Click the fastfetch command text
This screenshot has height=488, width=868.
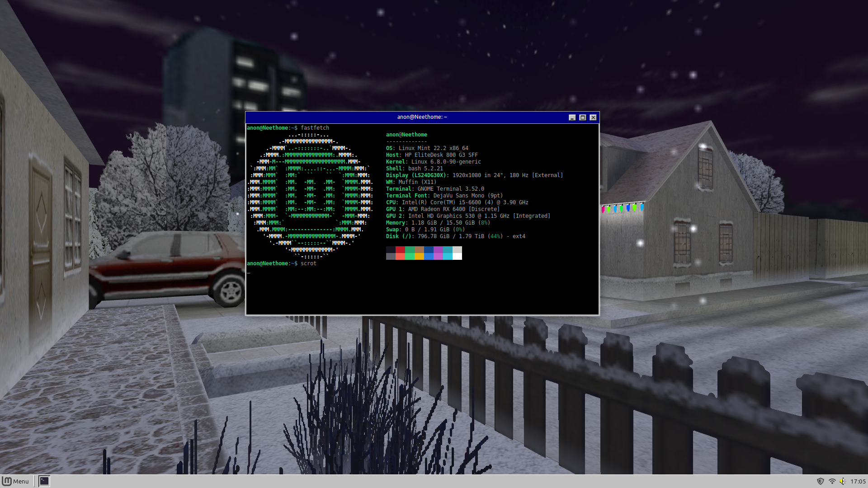315,128
